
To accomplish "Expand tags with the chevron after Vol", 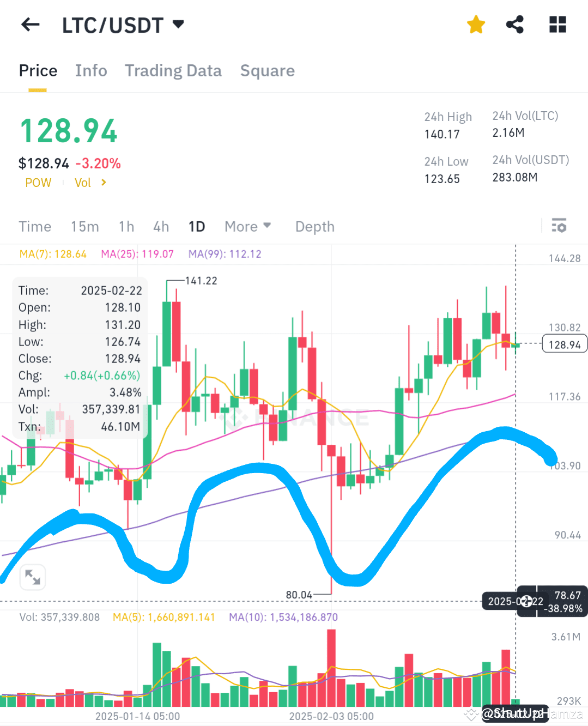I will [104, 183].
